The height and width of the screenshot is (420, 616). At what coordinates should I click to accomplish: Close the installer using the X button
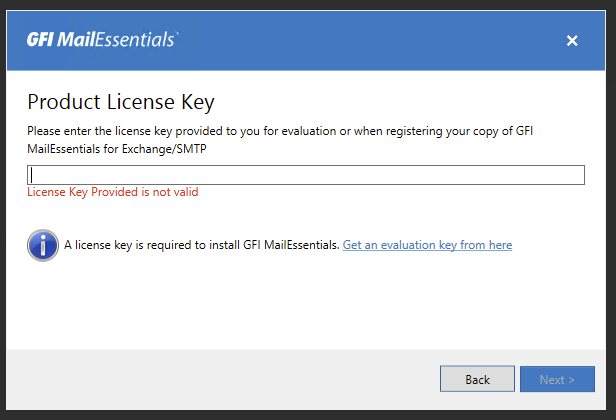[572, 41]
